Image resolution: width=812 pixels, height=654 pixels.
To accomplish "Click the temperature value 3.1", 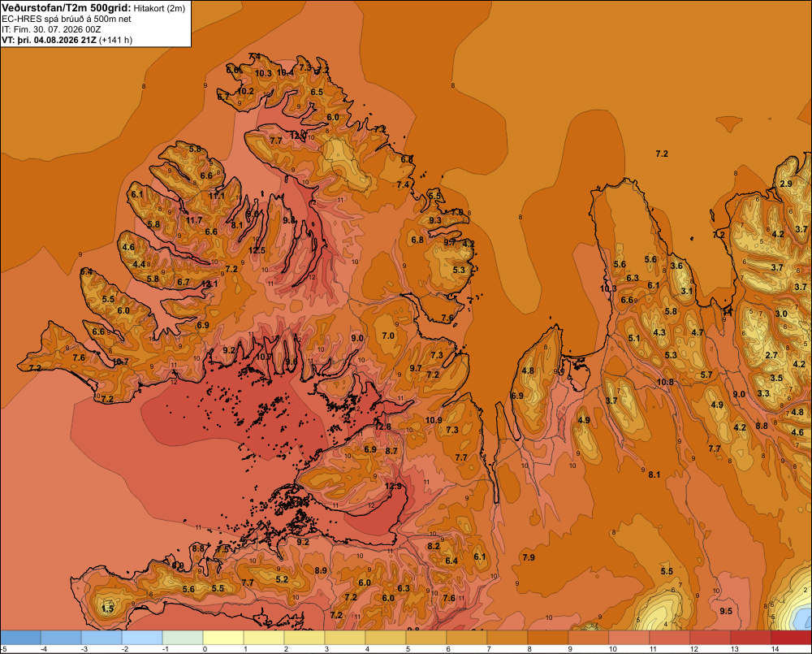I will 686,291.
